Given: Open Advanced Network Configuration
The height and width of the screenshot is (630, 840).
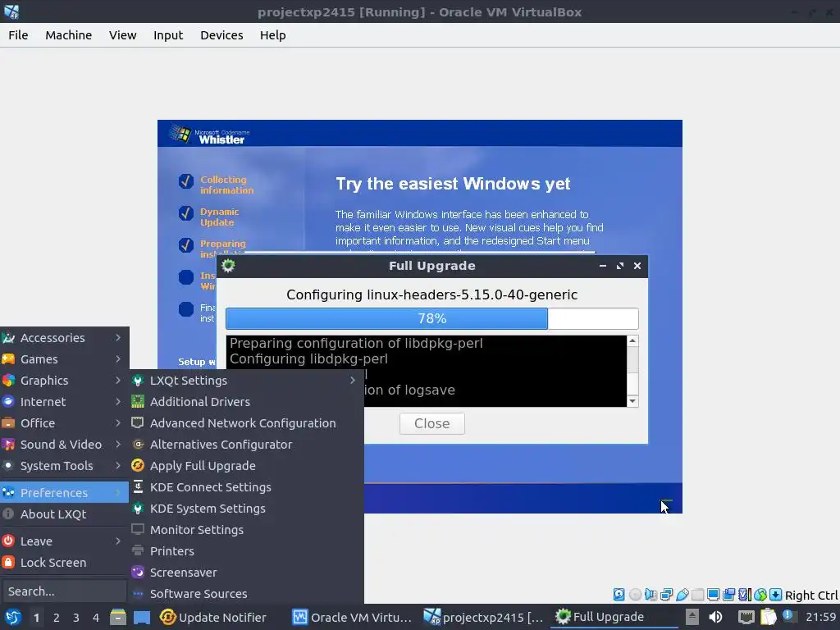Looking at the screenshot, I should pos(246,422).
